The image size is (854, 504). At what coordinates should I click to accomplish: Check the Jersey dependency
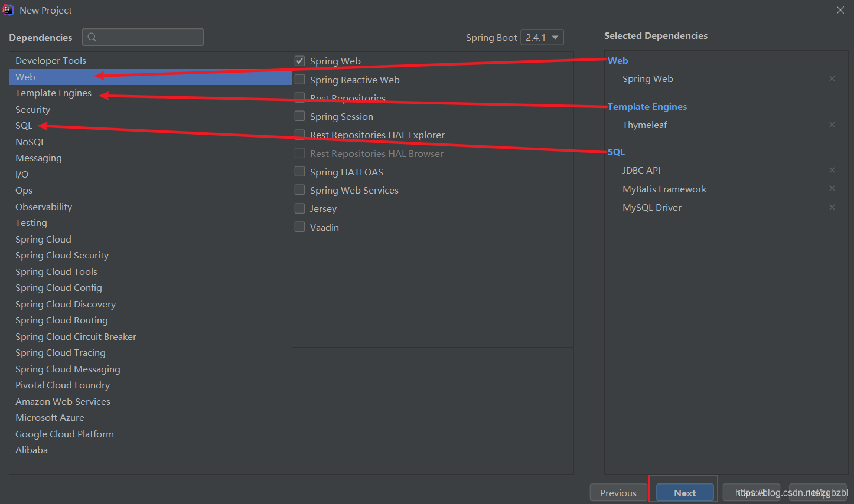point(300,208)
